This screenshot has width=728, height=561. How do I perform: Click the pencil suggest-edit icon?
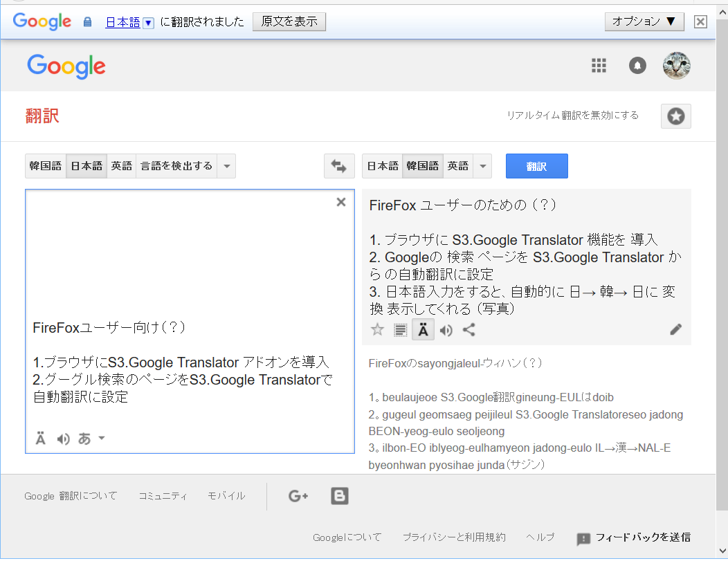pos(675,330)
